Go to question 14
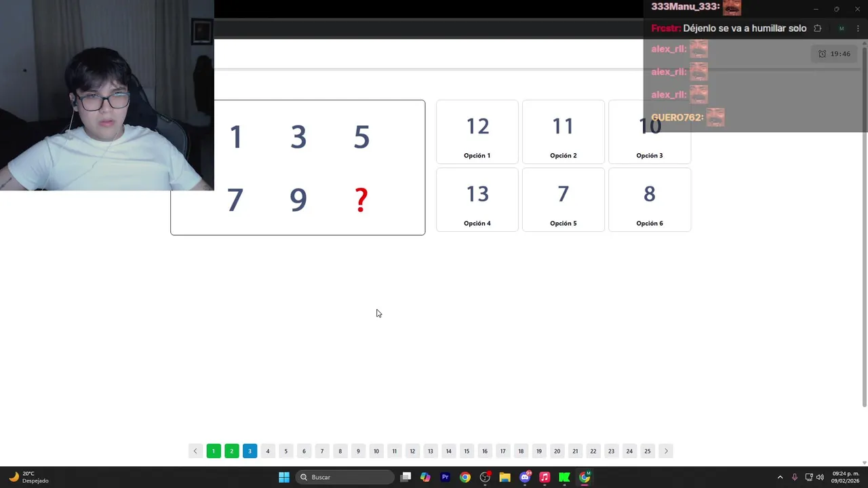Image resolution: width=868 pixels, height=488 pixels. click(x=448, y=451)
